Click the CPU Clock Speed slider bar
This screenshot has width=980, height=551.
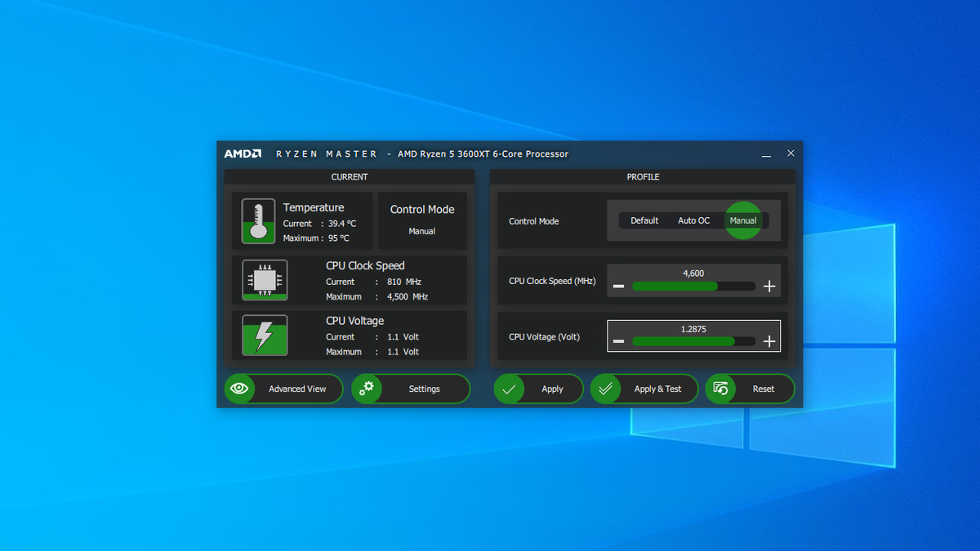(x=693, y=287)
